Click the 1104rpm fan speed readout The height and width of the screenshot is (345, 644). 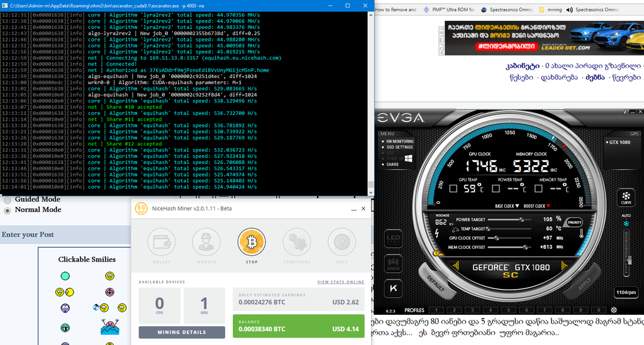click(x=626, y=292)
